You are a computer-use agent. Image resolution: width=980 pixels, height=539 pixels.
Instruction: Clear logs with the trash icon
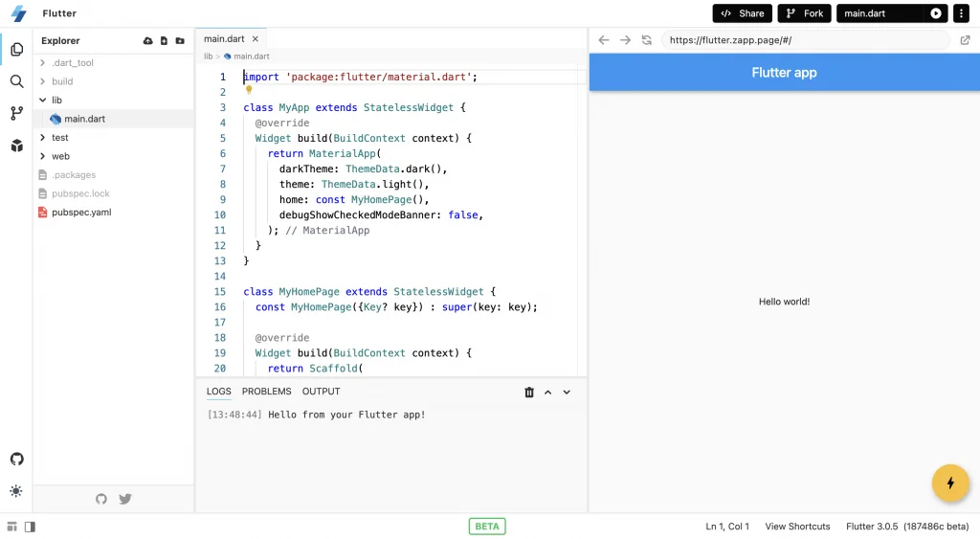pos(529,392)
